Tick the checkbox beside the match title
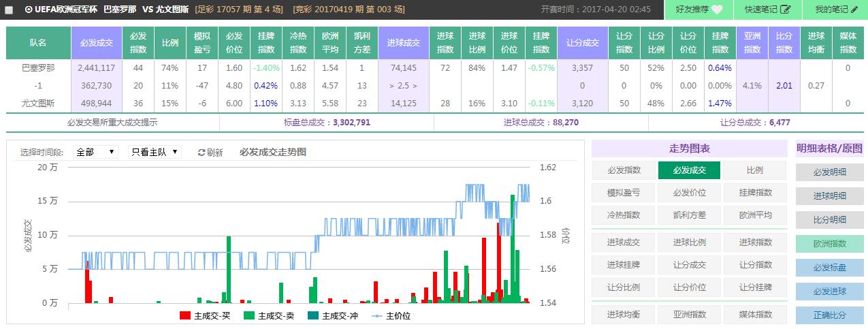Viewport: 868px width, 329px height. (x=9, y=10)
